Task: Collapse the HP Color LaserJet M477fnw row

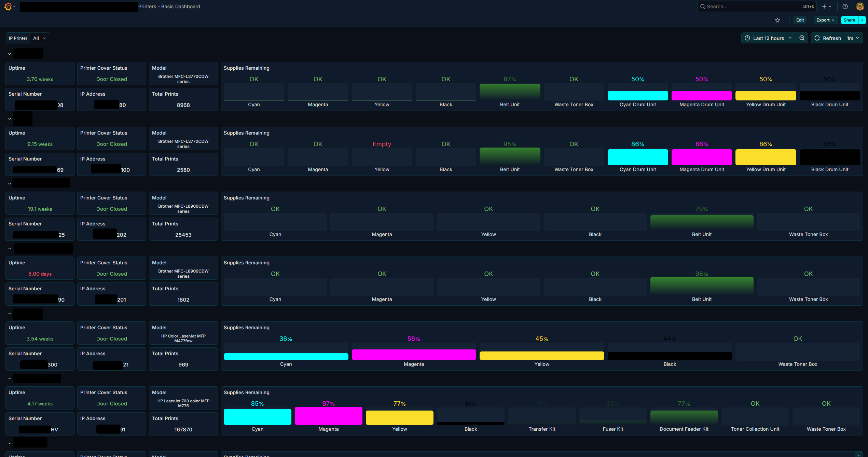Action: click(10, 314)
